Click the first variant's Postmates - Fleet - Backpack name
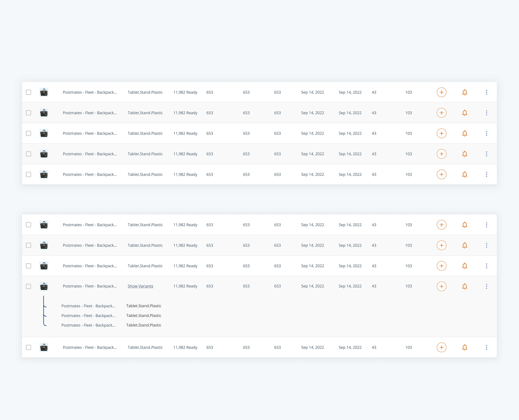The height and width of the screenshot is (420, 519). tap(88, 306)
